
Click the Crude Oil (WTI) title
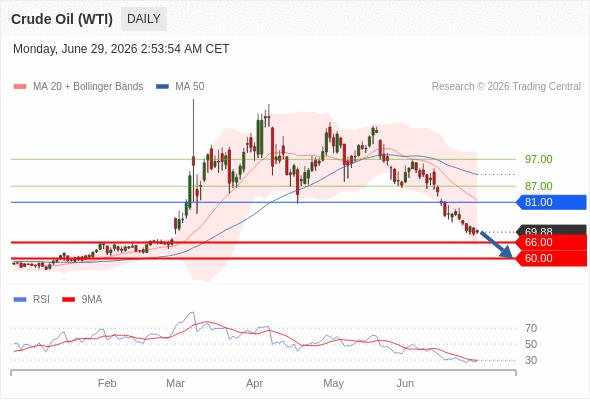62,19
